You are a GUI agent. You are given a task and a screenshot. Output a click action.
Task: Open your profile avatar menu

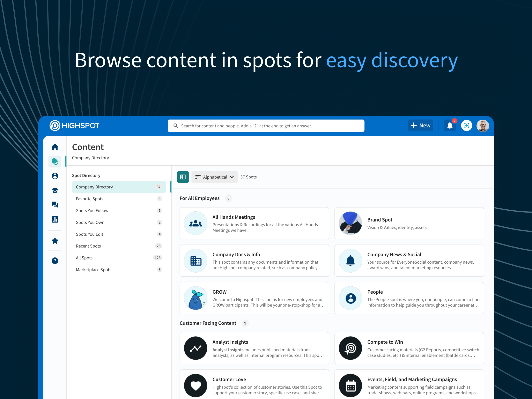[483, 125]
